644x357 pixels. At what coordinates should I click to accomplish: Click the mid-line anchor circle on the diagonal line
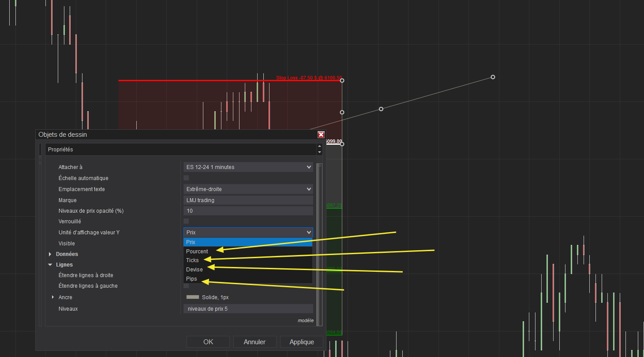point(381,109)
